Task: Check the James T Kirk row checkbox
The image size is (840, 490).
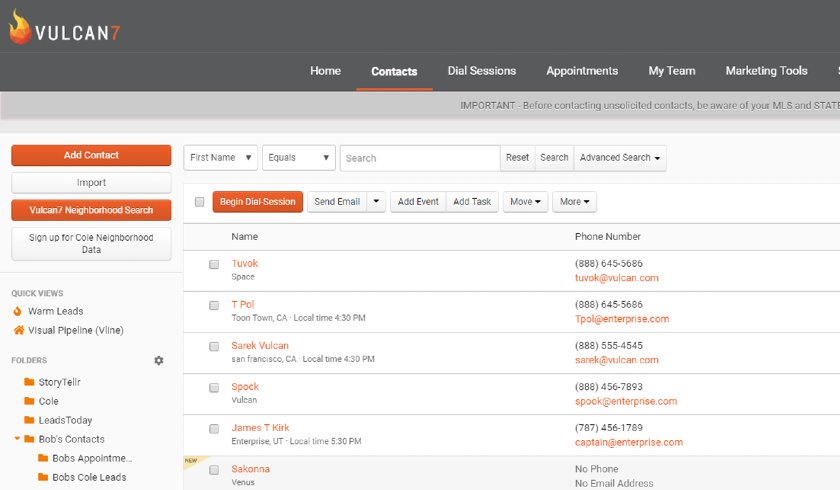Action: 214,429
